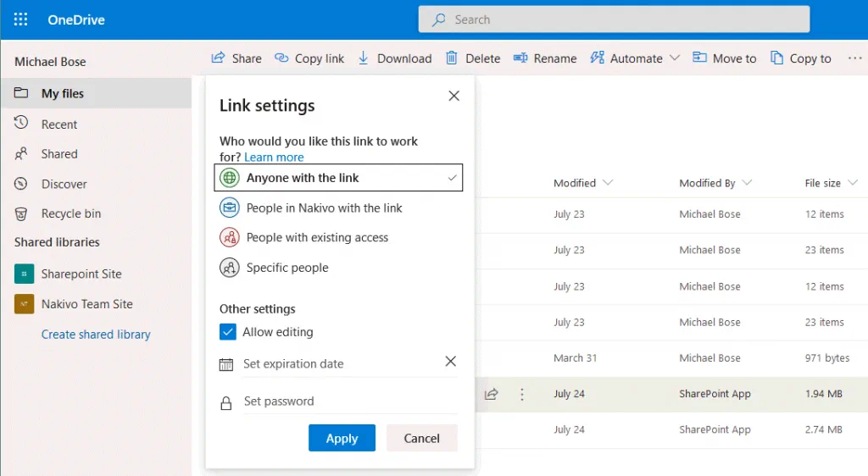Open the Modified column sort dropdown
The image size is (868, 476).
[x=607, y=183]
